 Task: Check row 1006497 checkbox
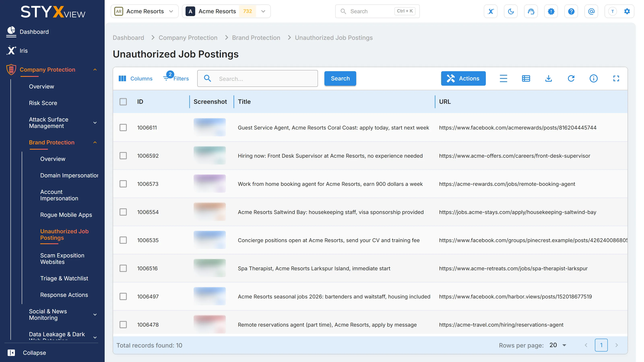click(123, 296)
